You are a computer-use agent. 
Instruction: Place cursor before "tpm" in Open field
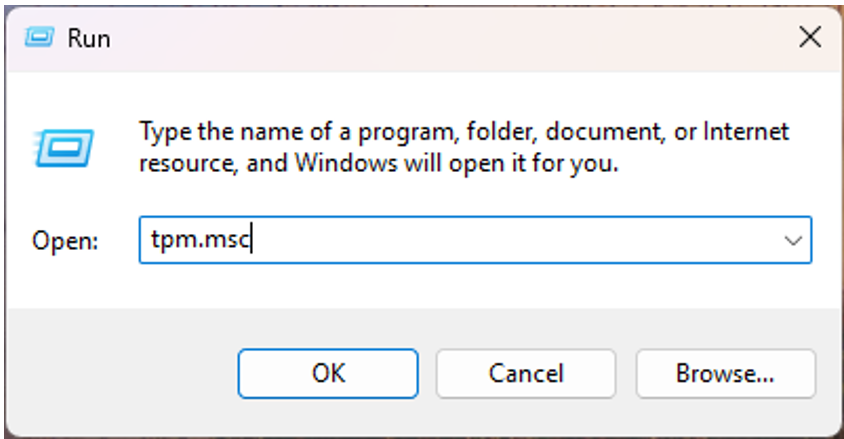(x=151, y=241)
